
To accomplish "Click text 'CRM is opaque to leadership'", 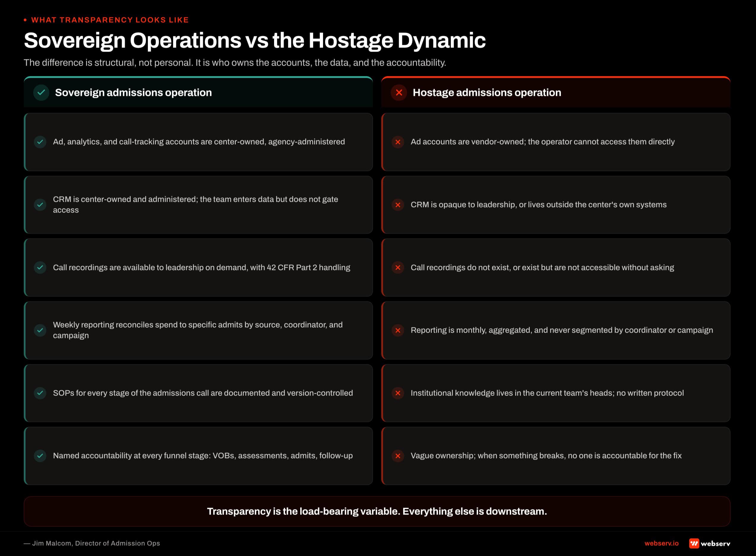I will coord(538,205).
